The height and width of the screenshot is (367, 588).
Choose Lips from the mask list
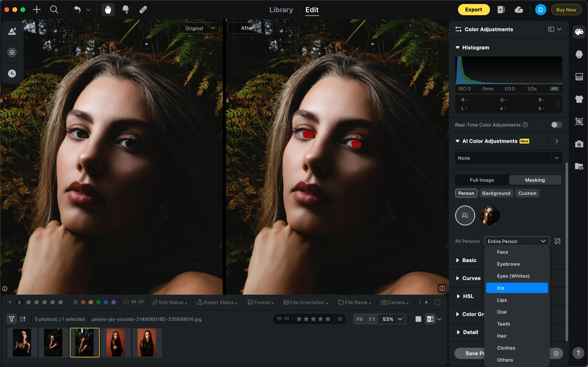click(502, 300)
